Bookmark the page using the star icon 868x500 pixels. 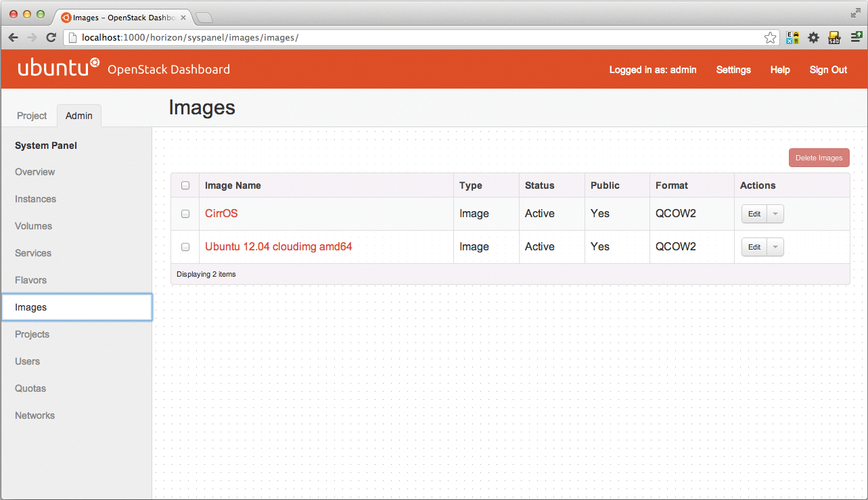[x=771, y=38]
